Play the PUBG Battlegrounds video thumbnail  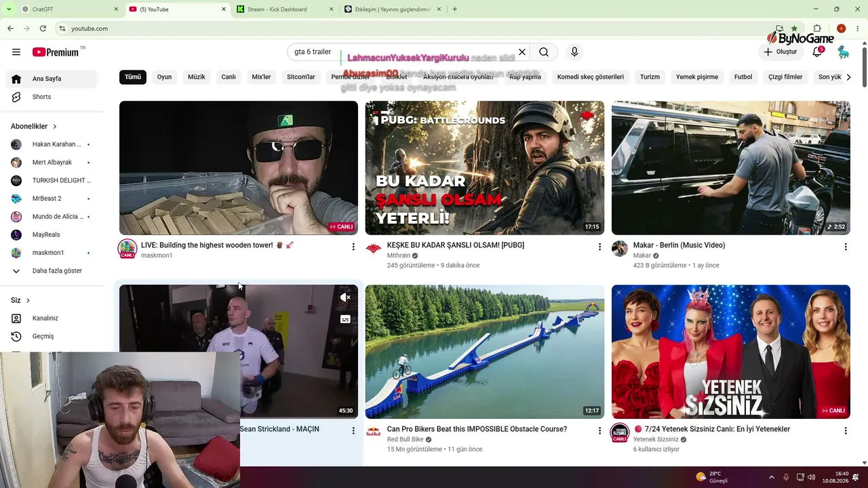[485, 167]
